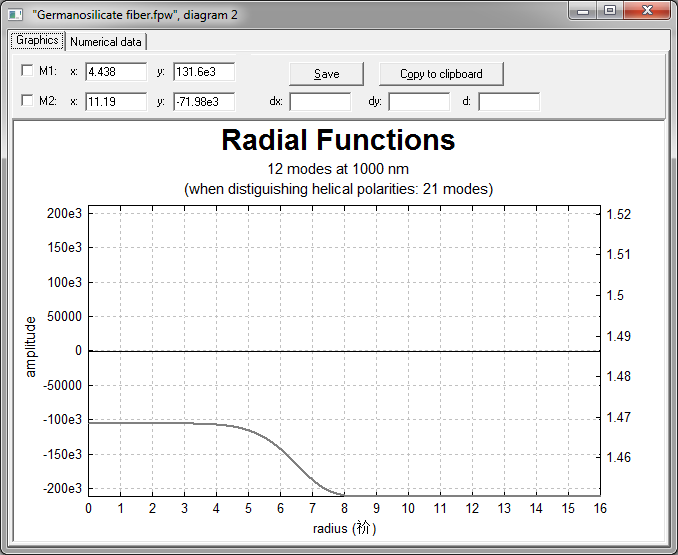The height and width of the screenshot is (555, 678).
Task: Enable the M1 marker checkbox
Action: 27,70
